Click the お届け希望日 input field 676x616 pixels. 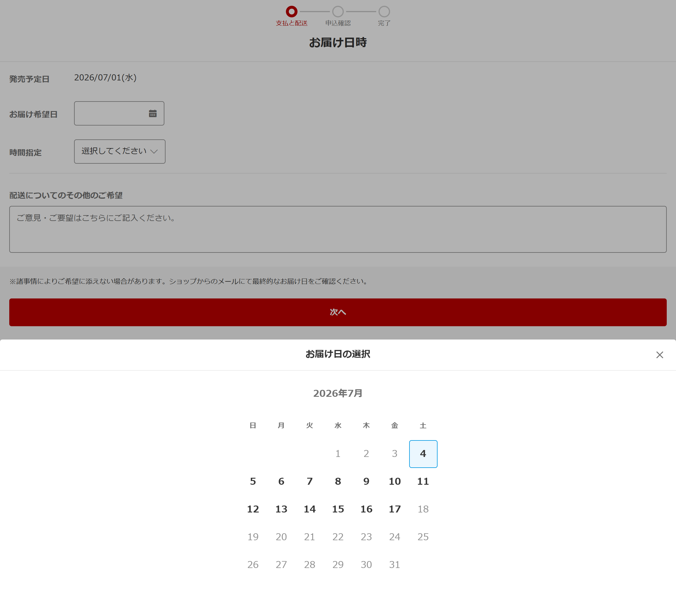[111, 113]
